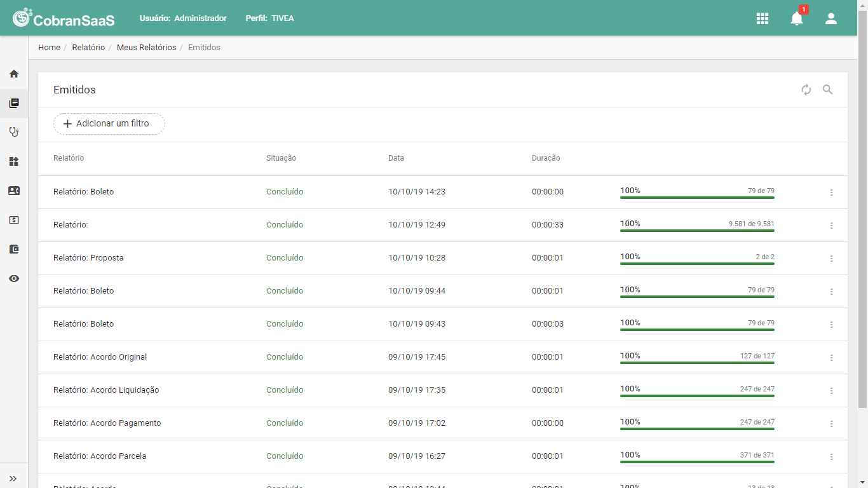868x488 pixels.
Task: Open options menu for Boleto 09:43 row
Action: pyautogui.click(x=831, y=325)
